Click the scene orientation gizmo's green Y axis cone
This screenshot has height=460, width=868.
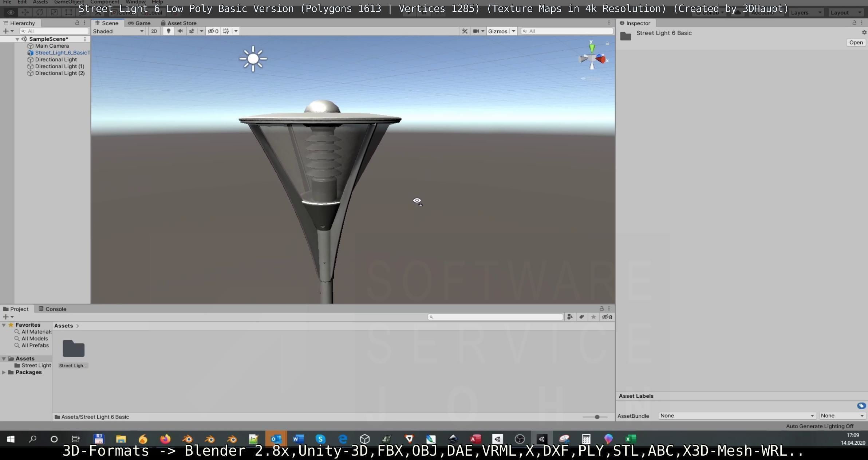(x=592, y=48)
